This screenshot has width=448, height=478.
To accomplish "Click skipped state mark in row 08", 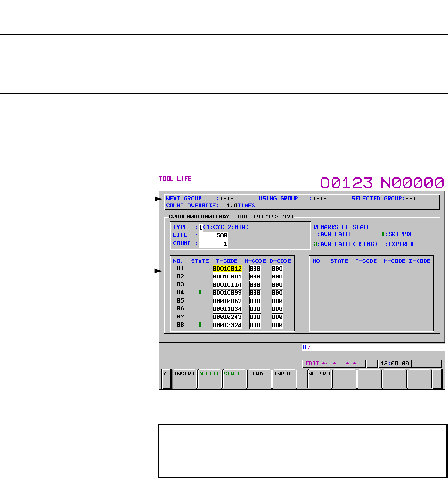I will [x=200, y=325].
